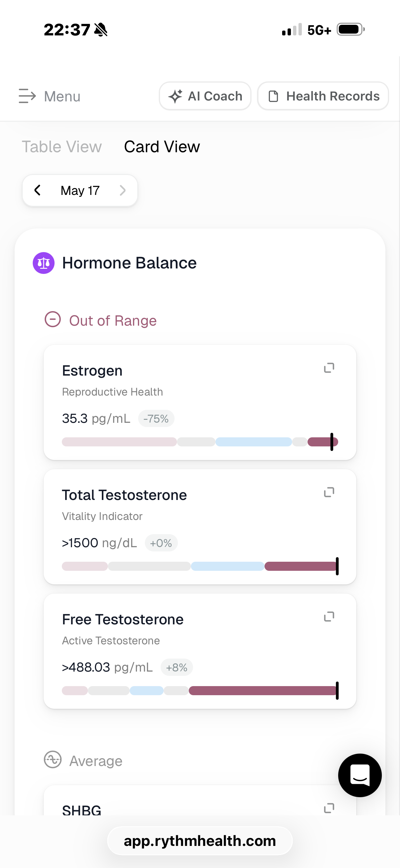
Task: Go to the next date after May 17
Action: click(x=123, y=190)
